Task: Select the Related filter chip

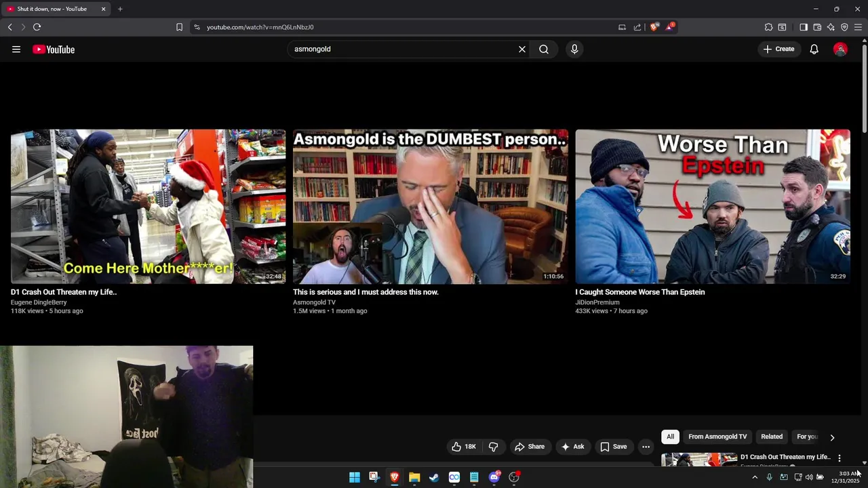Action: 772,436
